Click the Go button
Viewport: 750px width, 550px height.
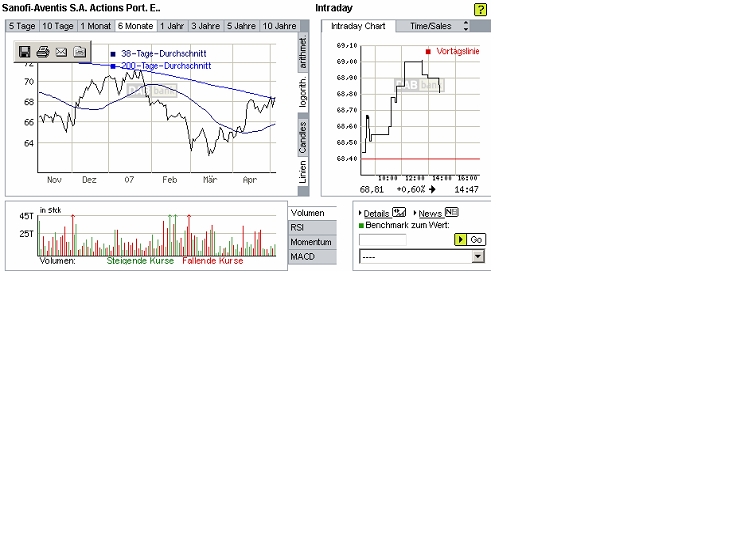pos(470,240)
